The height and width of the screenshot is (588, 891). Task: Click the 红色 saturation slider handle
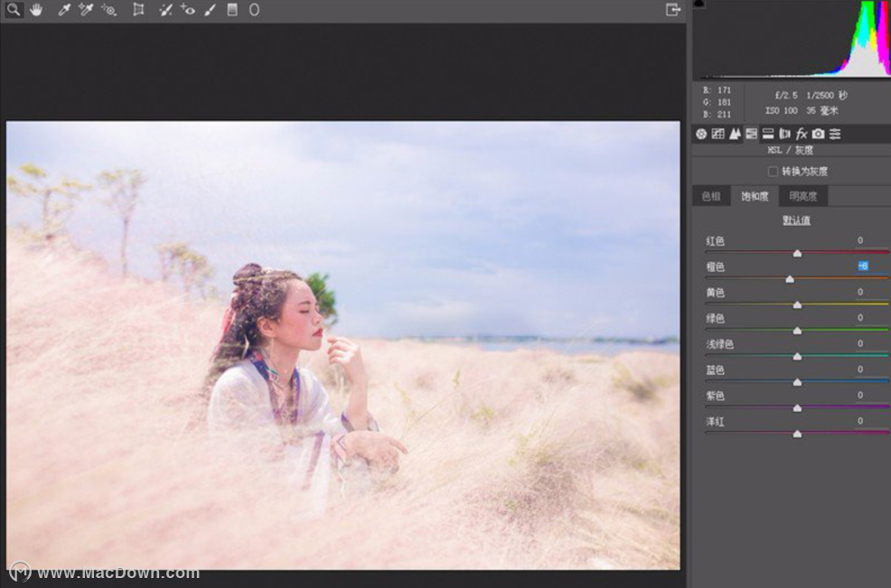point(797,254)
